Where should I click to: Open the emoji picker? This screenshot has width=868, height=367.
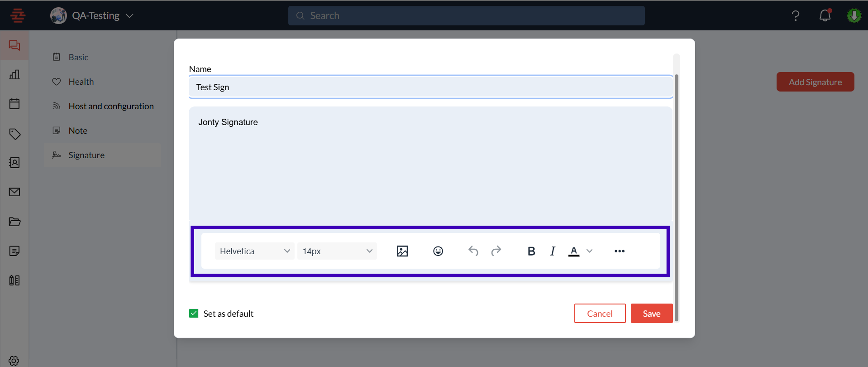(x=438, y=251)
